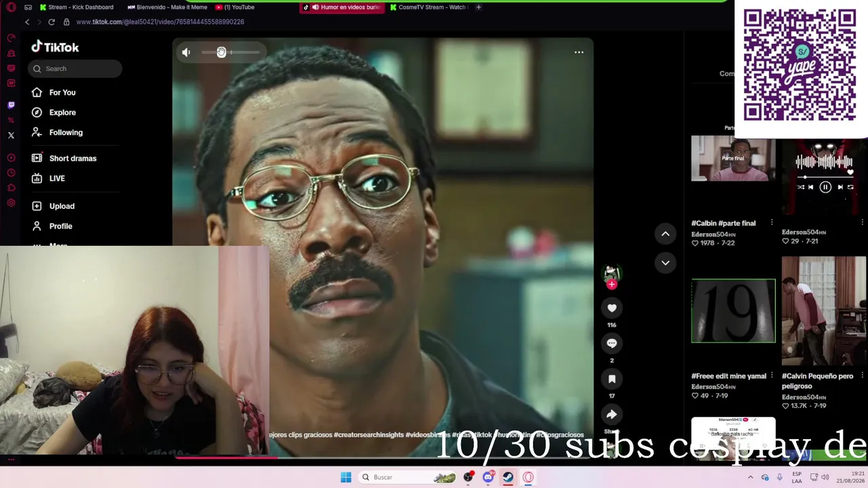
Task: Switch to the Stream - Kick Dashboard tab
Action: tap(77, 7)
